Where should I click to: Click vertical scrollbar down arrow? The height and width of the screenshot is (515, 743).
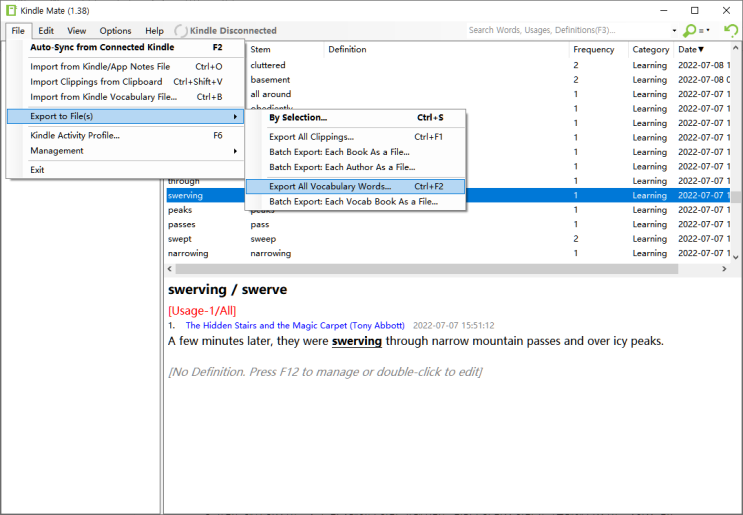click(735, 257)
